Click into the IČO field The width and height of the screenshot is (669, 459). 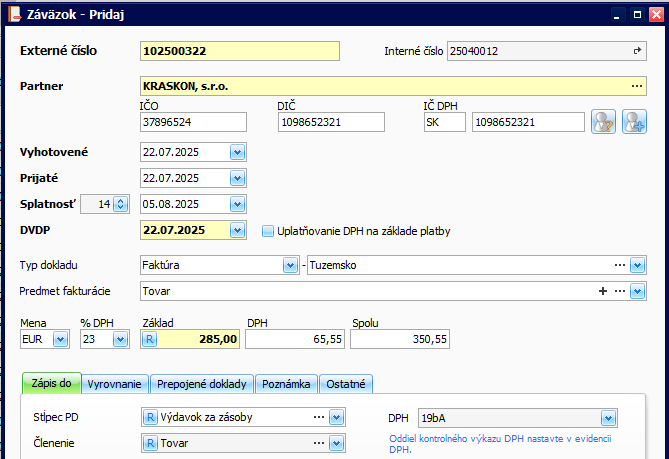(193, 122)
